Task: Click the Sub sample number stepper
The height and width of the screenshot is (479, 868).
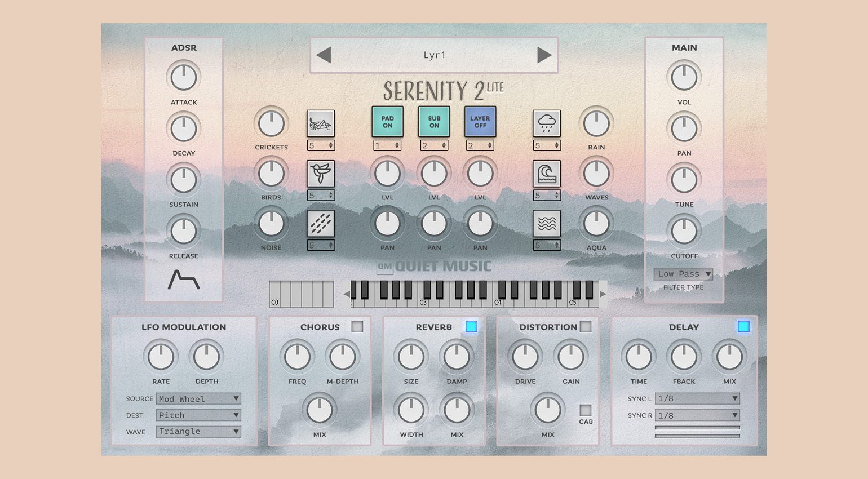Action: click(x=434, y=145)
